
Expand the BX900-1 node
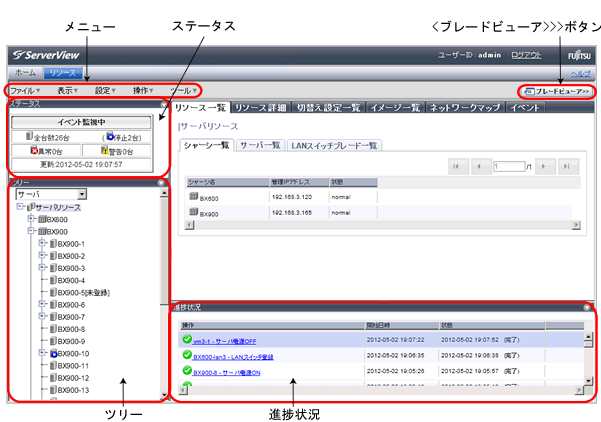tap(42, 243)
